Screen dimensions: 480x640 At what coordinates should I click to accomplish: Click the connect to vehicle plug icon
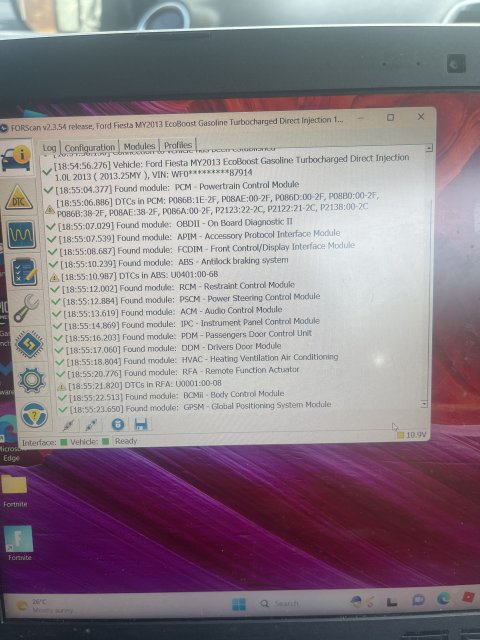pos(69,425)
